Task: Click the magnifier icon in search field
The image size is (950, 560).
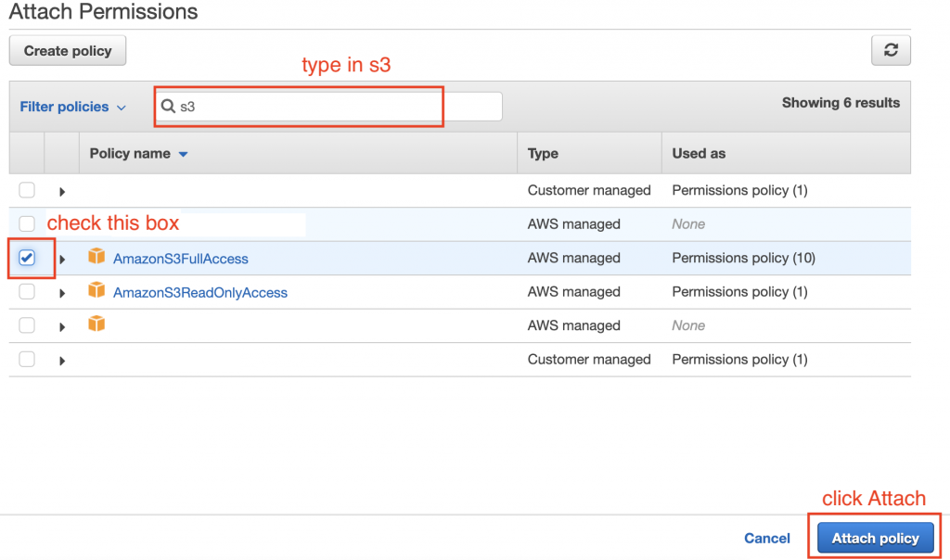Action: [168, 106]
